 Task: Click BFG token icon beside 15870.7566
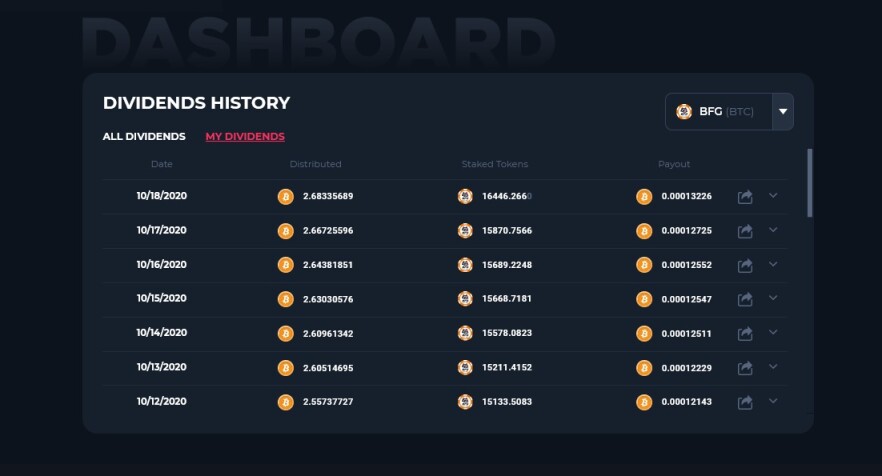pos(465,231)
